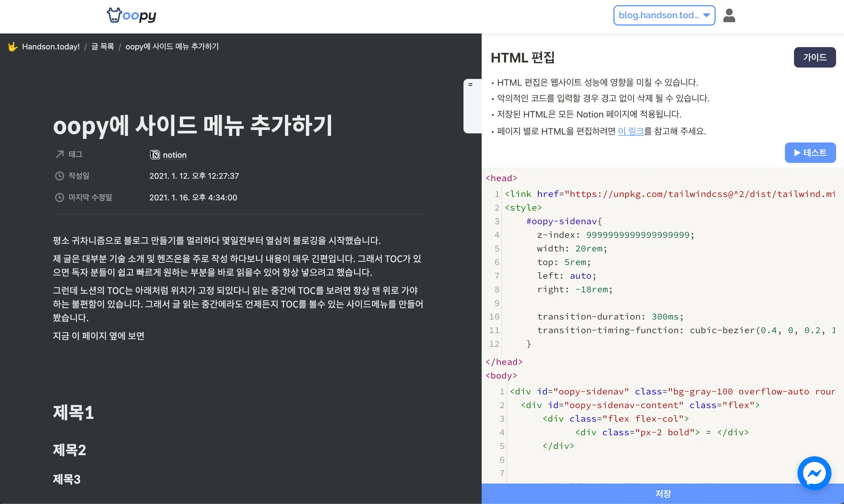Click the Notion logo icon beside notion
Screen dimensions: 844x504
(155, 155)
